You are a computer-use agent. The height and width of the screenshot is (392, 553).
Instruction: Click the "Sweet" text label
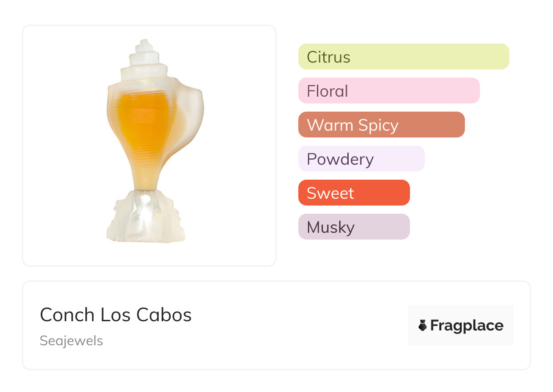[x=330, y=193]
